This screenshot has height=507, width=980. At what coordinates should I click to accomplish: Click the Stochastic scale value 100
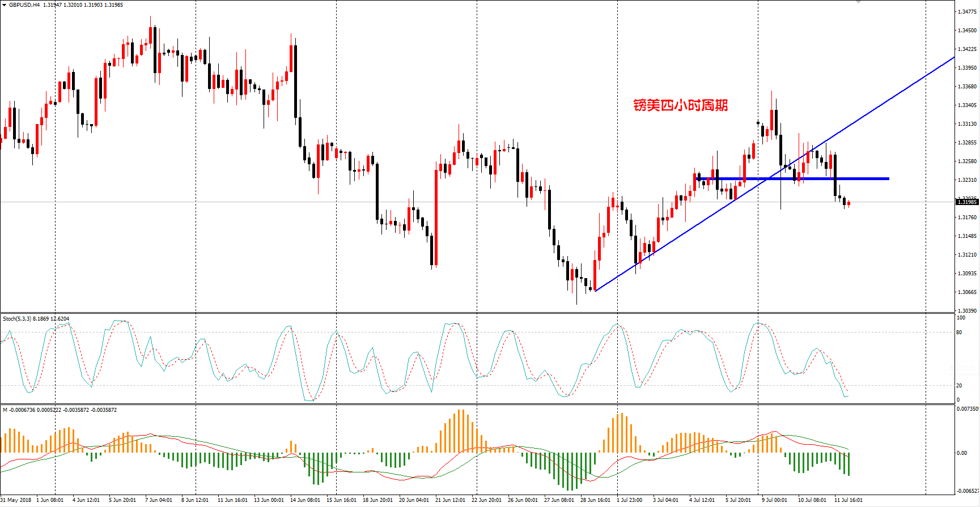tap(961, 318)
